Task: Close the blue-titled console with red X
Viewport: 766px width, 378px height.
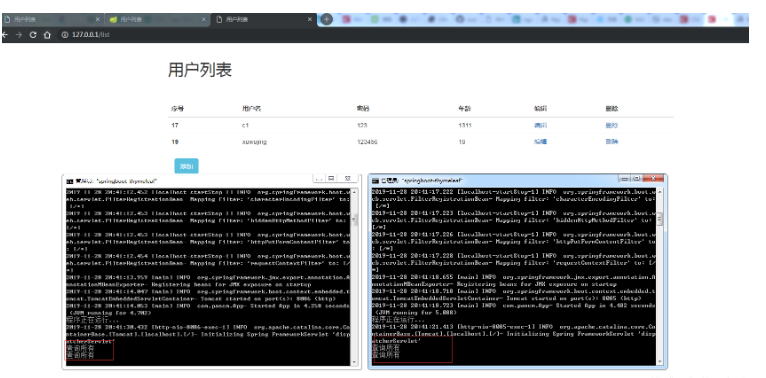Action: pyautogui.click(x=653, y=179)
